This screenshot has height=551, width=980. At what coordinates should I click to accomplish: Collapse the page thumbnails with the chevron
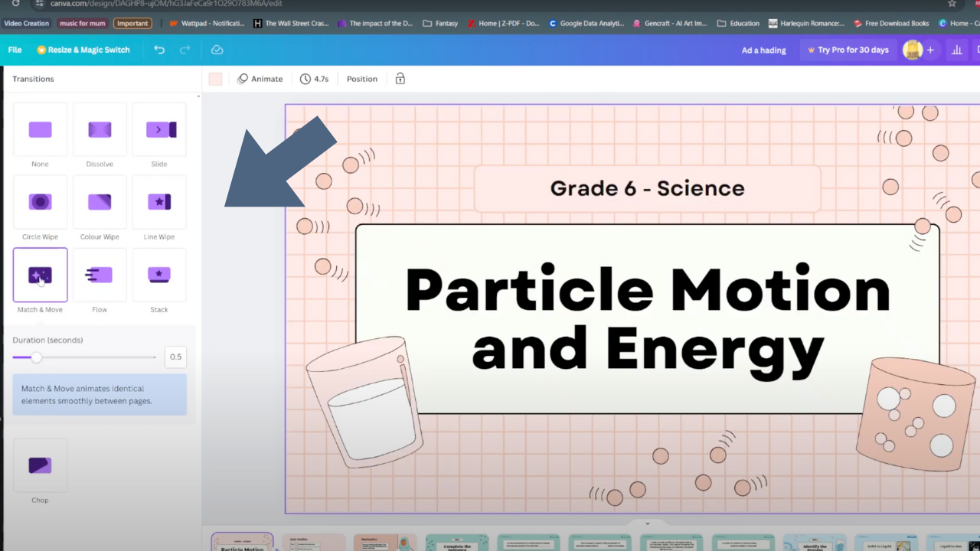coord(648,524)
